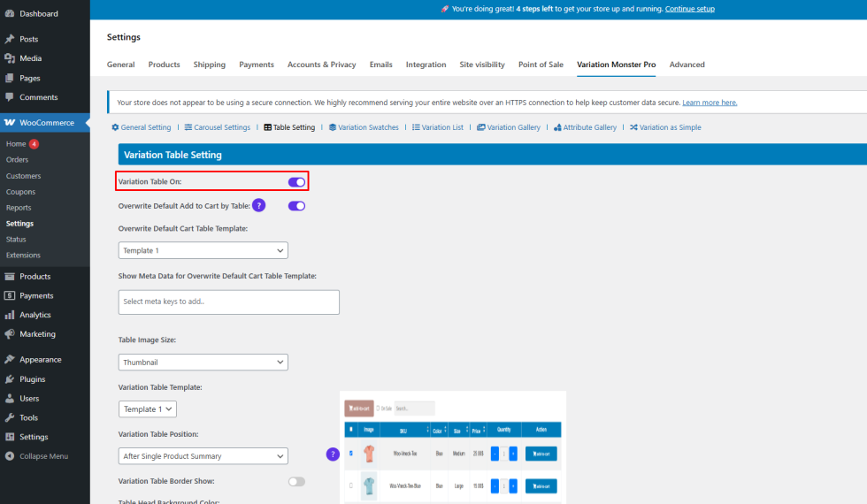The width and height of the screenshot is (867, 504).
Task: Switch to the Products settings tab
Action: pyautogui.click(x=165, y=65)
